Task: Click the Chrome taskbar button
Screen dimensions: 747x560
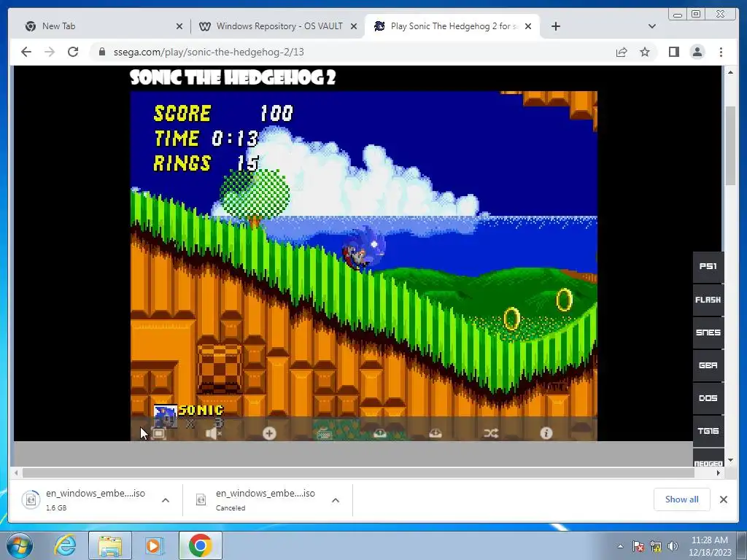Action: click(200, 545)
